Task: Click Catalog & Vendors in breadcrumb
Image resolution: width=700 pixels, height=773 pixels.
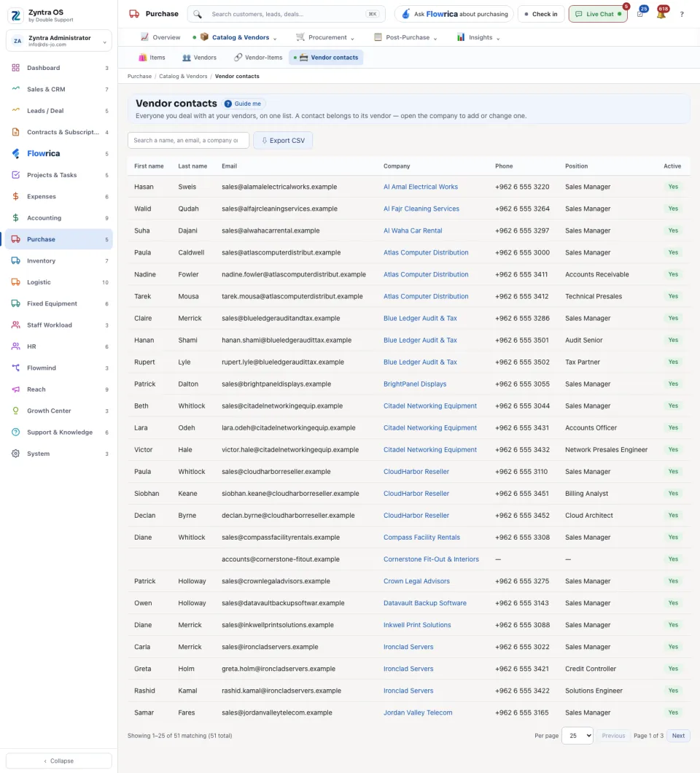Action: click(183, 77)
